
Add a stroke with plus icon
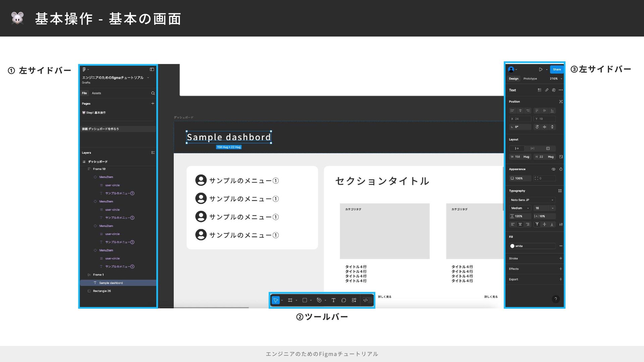pyautogui.click(x=561, y=258)
